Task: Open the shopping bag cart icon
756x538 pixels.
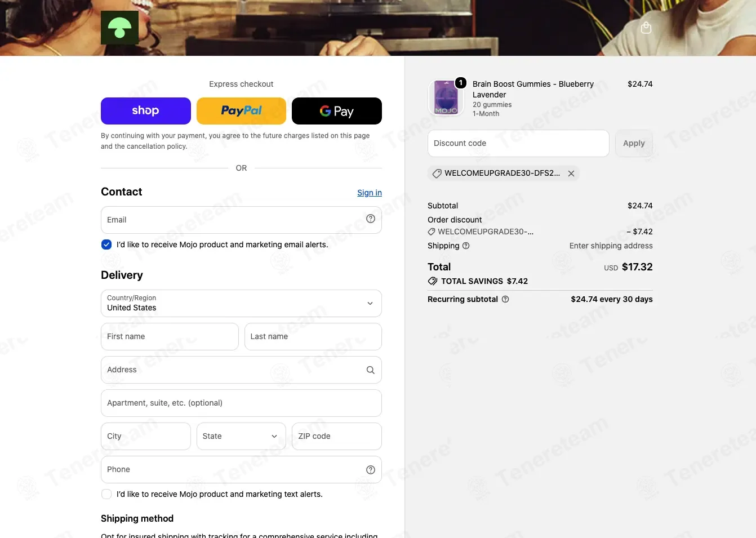Action: [646, 28]
